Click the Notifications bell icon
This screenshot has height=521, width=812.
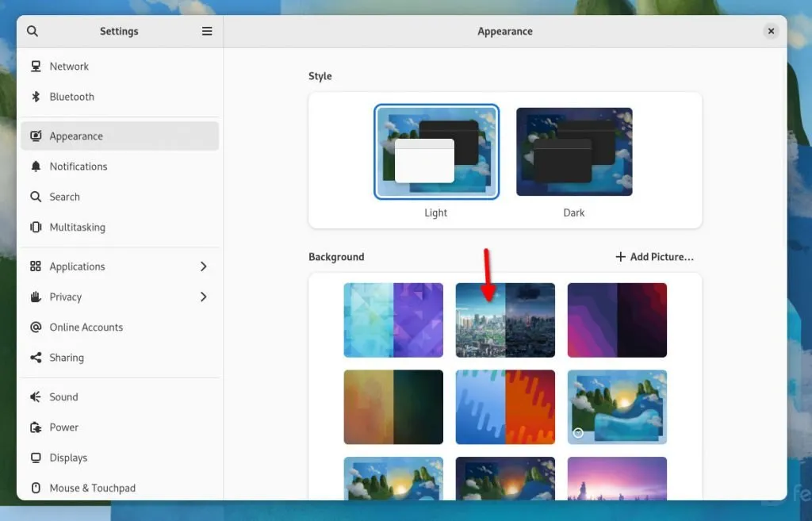coord(36,166)
